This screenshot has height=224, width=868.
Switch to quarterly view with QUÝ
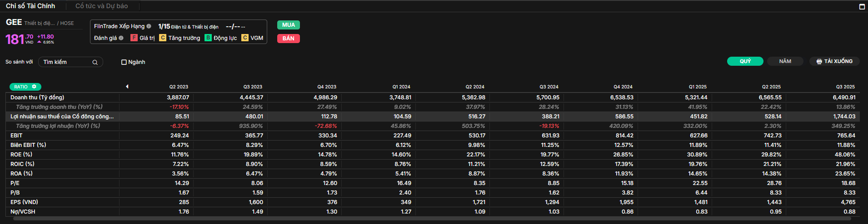745,61
